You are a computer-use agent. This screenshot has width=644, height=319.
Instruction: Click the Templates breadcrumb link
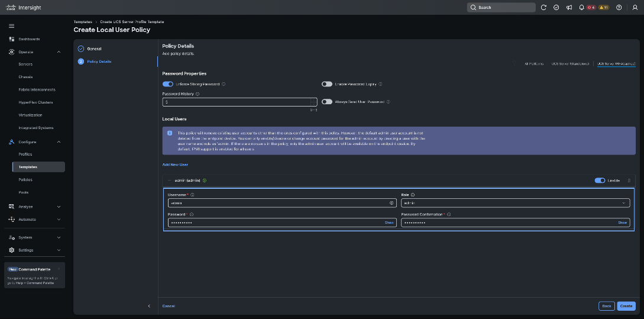tap(83, 21)
